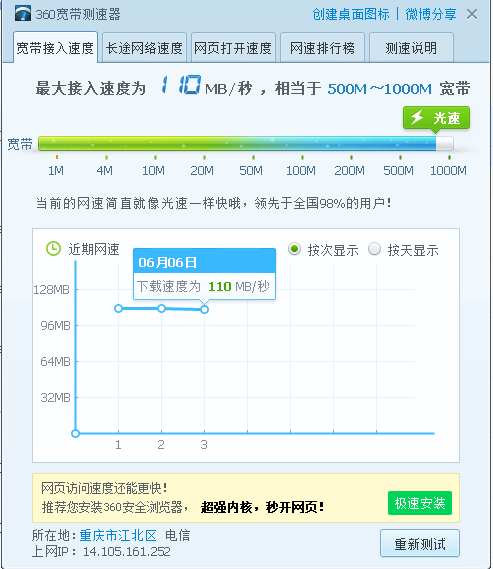Image resolution: width=493 pixels, height=569 pixels.
Task: Switch to the 长途网络速度 tab
Action: 144,48
